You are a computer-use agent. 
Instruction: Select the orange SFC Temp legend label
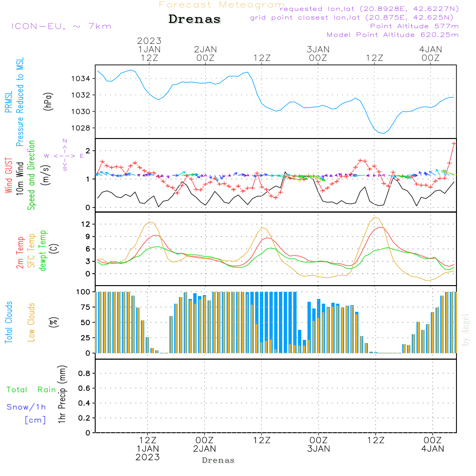pos(31,250)
